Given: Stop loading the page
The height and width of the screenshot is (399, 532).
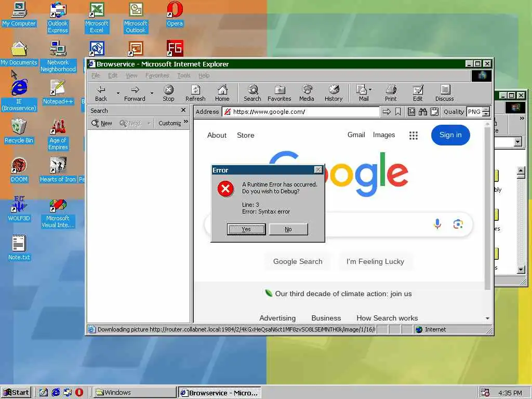Looking at the screenshot, I should pos(168,94).
